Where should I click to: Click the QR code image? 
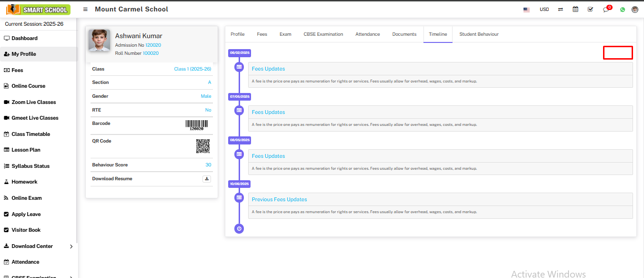tap(203, 146)
